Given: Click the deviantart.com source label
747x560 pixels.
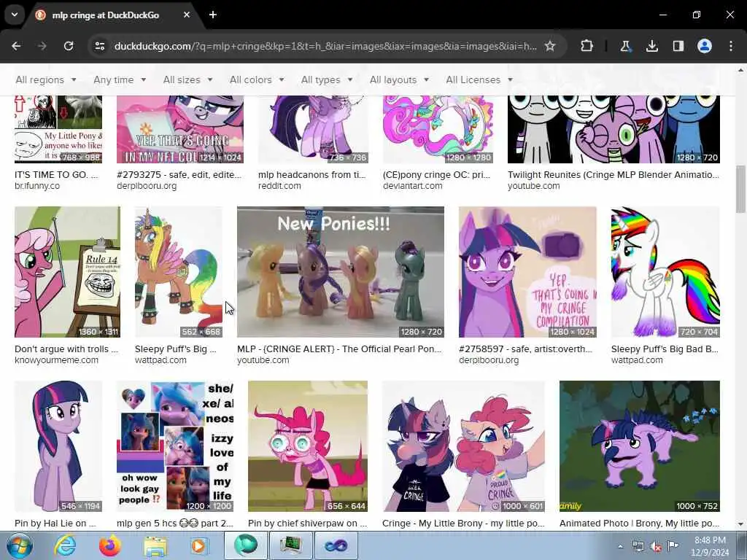Looking at the screenshot, I should click(413, 186).
